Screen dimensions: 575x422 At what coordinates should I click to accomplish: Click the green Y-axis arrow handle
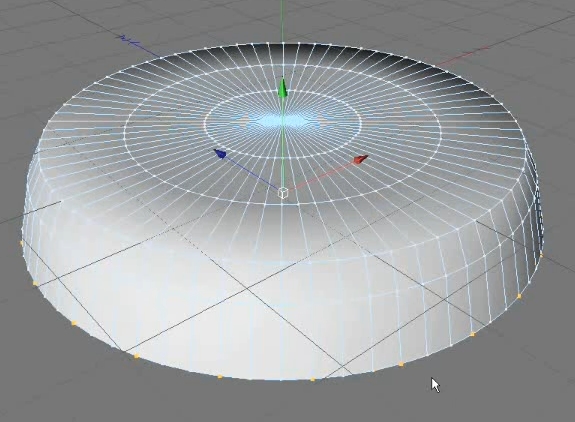[282, 88]
